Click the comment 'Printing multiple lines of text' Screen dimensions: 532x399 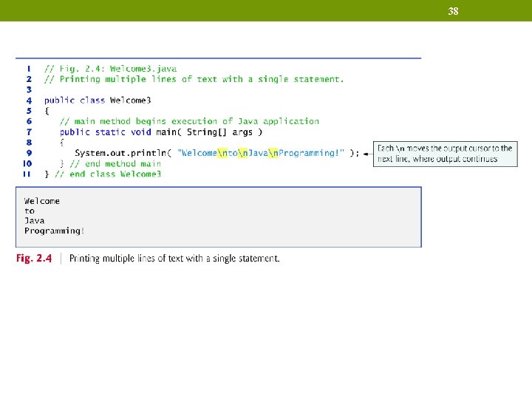point(194,79)
